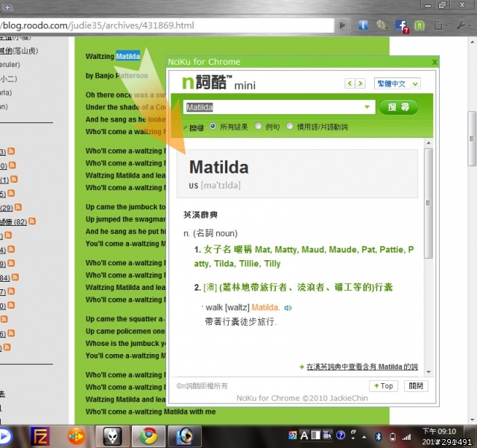Click the RSS icon beside (82)
This screenshot has width=477, height=448.
[32, 221]
